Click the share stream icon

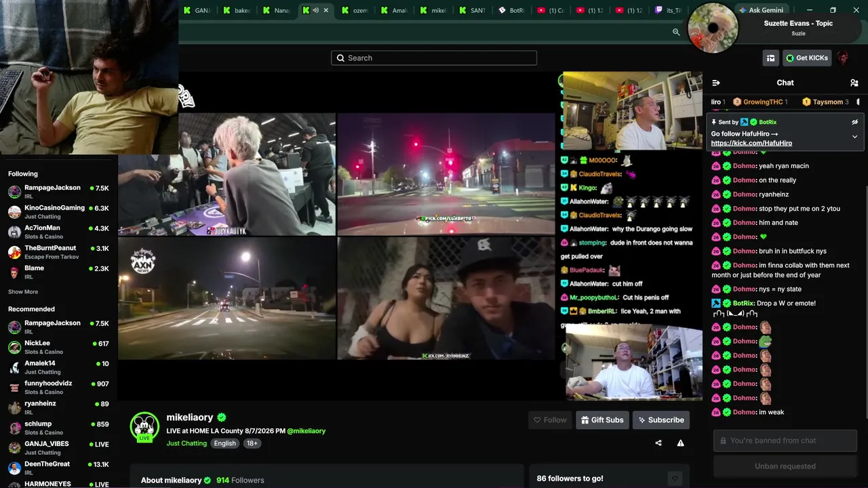click(658, 443)
